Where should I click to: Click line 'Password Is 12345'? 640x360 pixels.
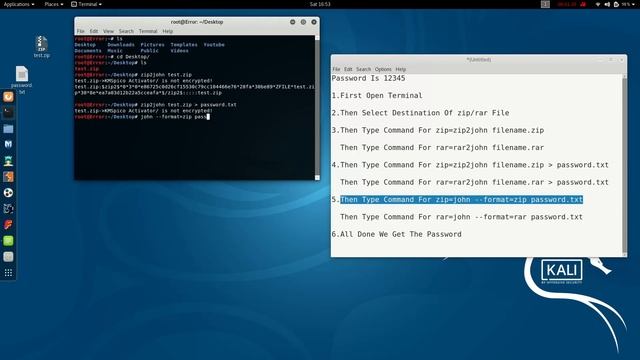coord(369,78)
